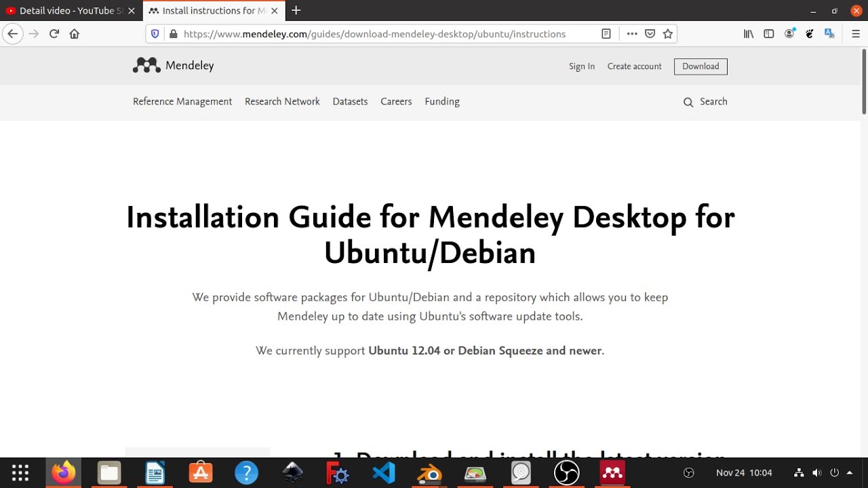Open the Funding menu item
The height and width of the screenshot is (488, 868).
pyautogui.click(x=442, y=102)
